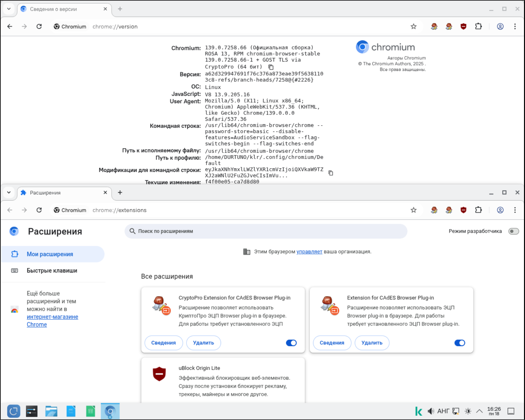The width and height of the screenshot is (525, 420).
Task: Select the Расширения tab
Action: pos(64,193)
